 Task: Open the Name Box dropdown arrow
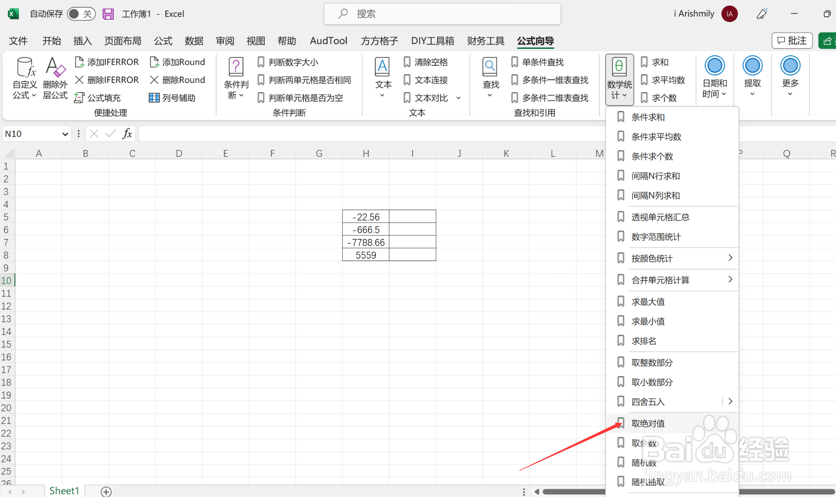[65, 134]
